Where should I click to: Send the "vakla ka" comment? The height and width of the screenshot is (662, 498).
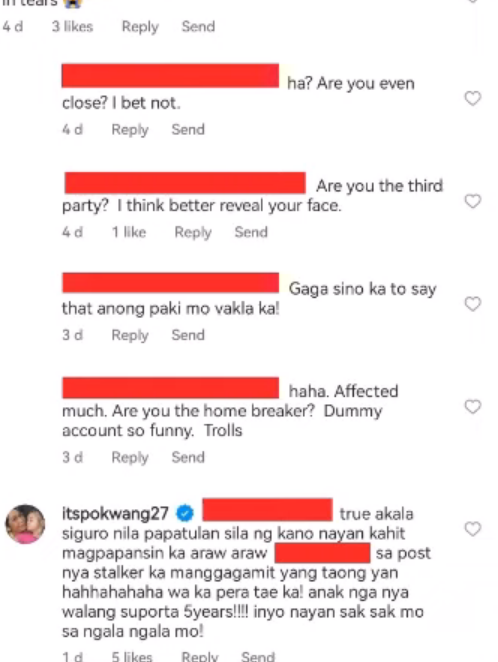[188, 335]
